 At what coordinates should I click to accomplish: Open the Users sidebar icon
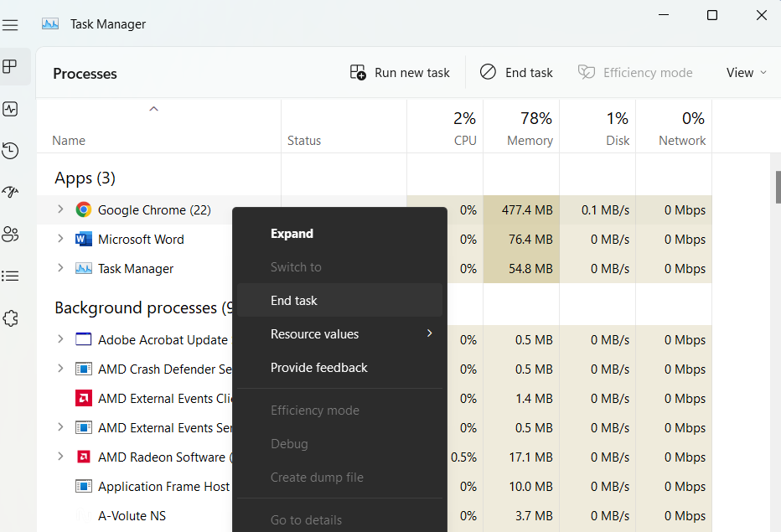pyautogui.click(x=10, y=234)
